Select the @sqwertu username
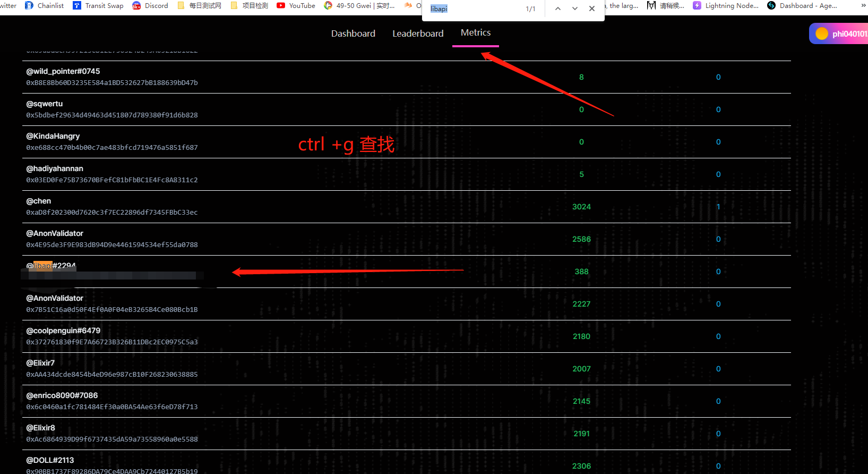This screenshot has height=474, width=868. click(45, 104)
